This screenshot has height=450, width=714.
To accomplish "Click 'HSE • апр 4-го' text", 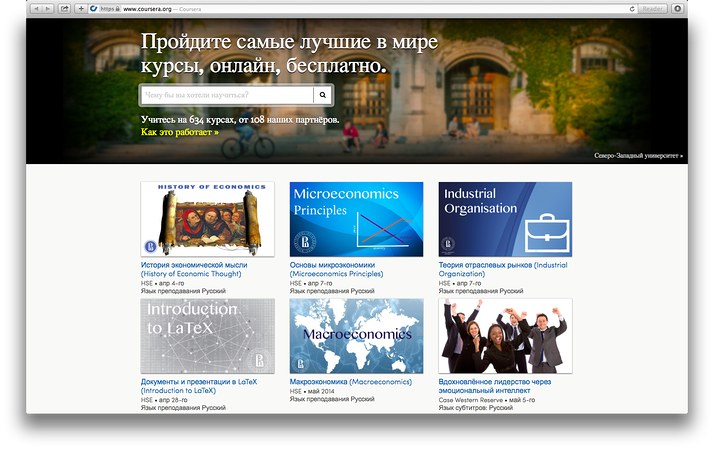I will pos(163,283).
